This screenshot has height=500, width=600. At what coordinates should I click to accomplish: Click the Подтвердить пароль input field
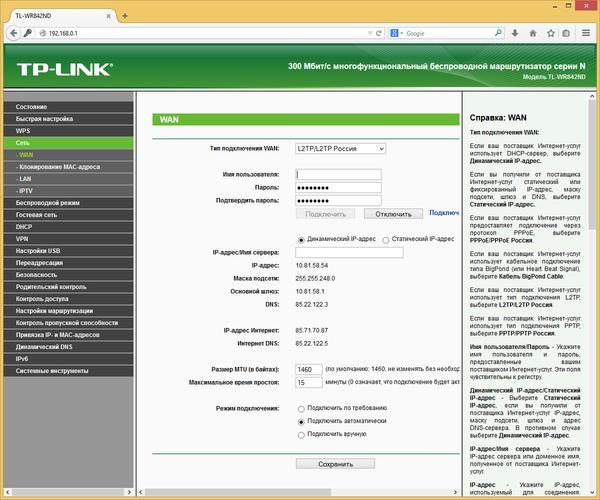338,200
